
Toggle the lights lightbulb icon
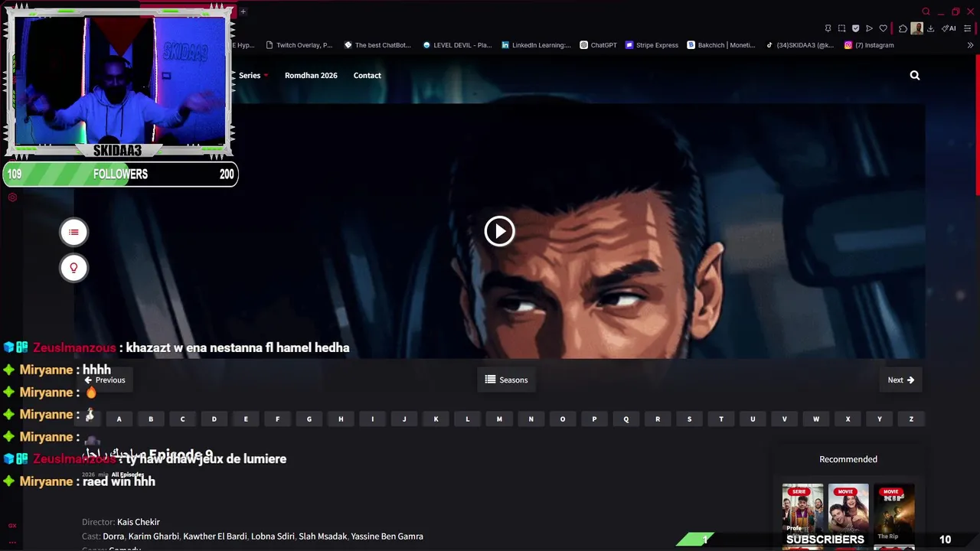coord(73,268)
